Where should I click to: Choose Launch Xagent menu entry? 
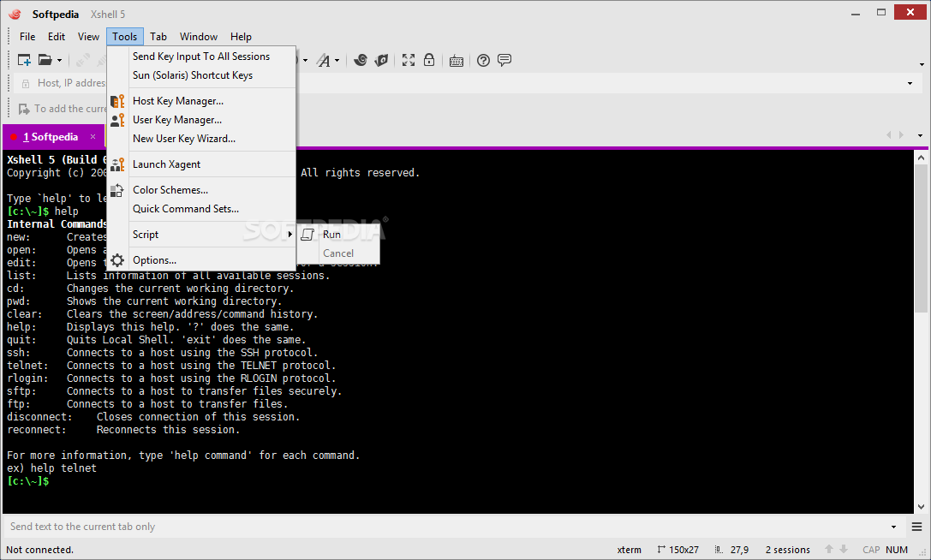point(201,164)
